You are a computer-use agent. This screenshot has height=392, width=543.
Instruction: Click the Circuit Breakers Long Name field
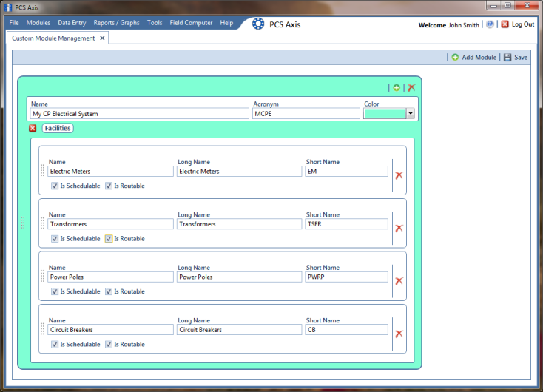(x=239, y=330)
